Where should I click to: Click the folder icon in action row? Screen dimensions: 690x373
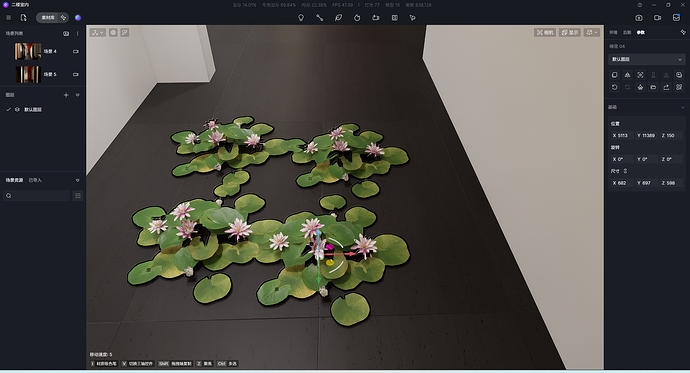pyautogui.click(x=653, y=87)
